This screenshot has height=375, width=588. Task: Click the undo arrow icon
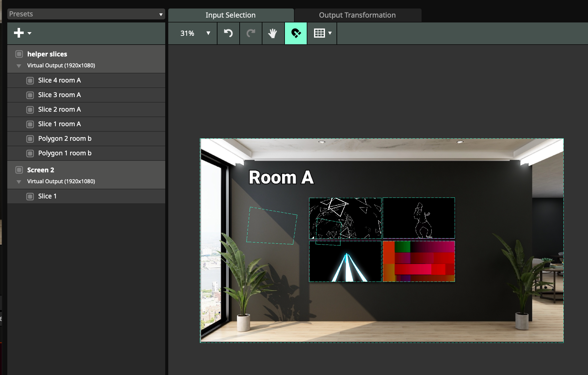coord(228,33)
